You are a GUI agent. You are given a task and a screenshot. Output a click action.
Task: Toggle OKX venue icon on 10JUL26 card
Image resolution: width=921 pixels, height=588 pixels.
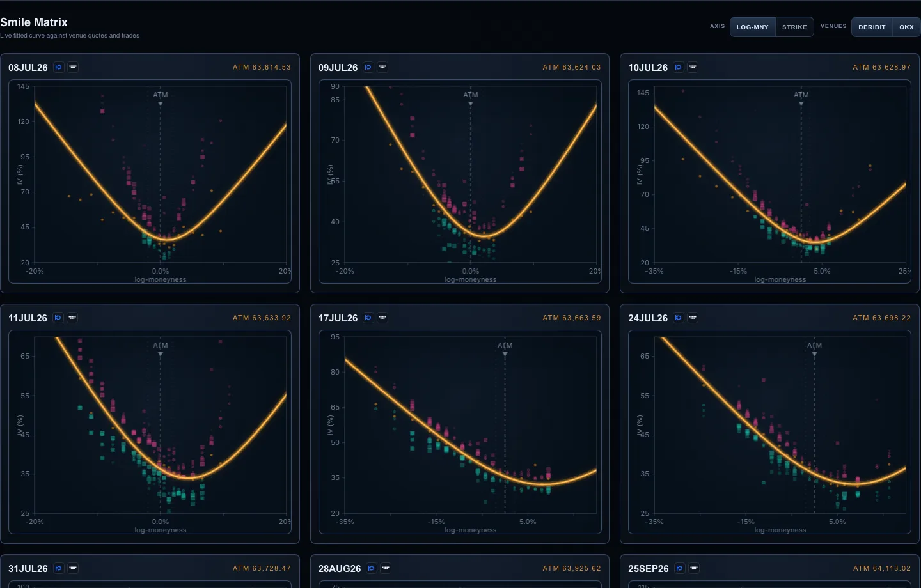(693, 67)
